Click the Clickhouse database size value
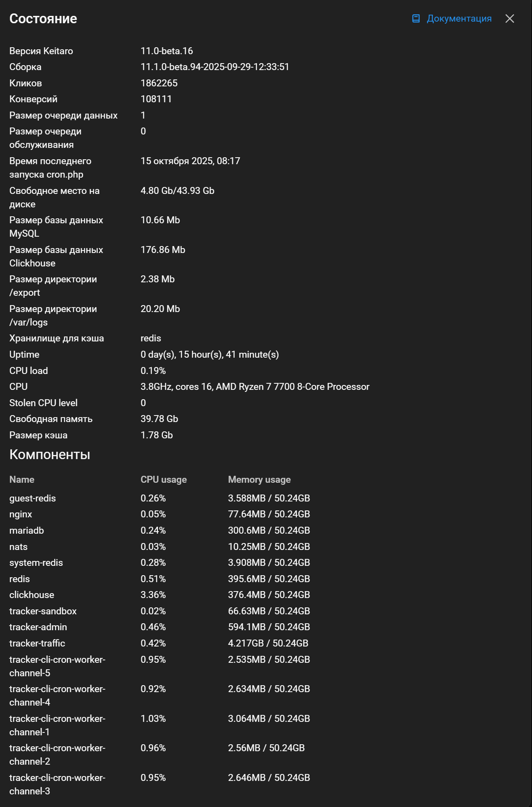This screenshot has height=807, width=532. click(x=163, y=250)
